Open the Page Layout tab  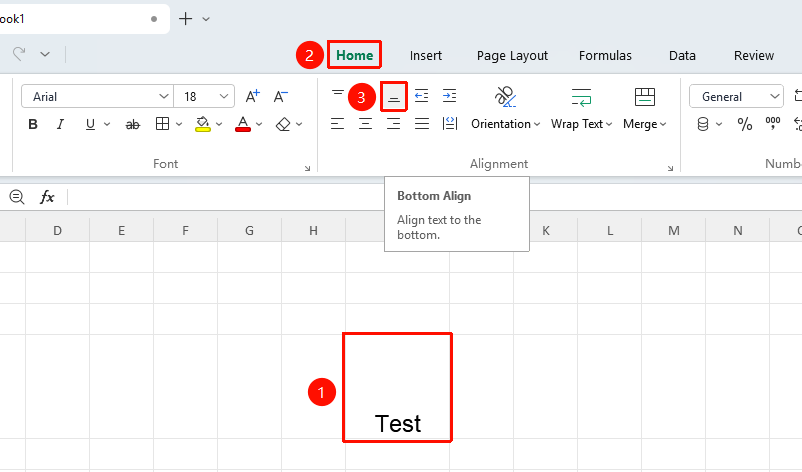512,56
